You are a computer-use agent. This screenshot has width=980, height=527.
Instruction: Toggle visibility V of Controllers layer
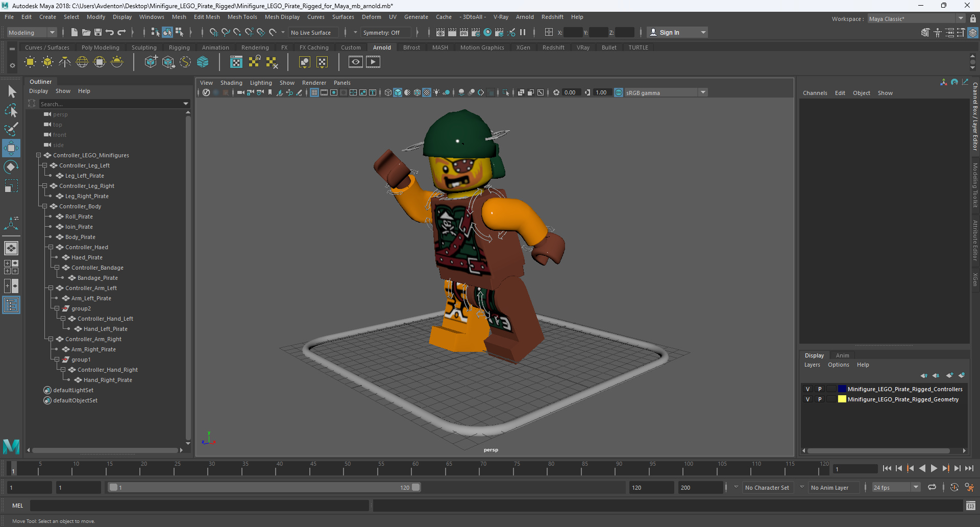[807, 389]
